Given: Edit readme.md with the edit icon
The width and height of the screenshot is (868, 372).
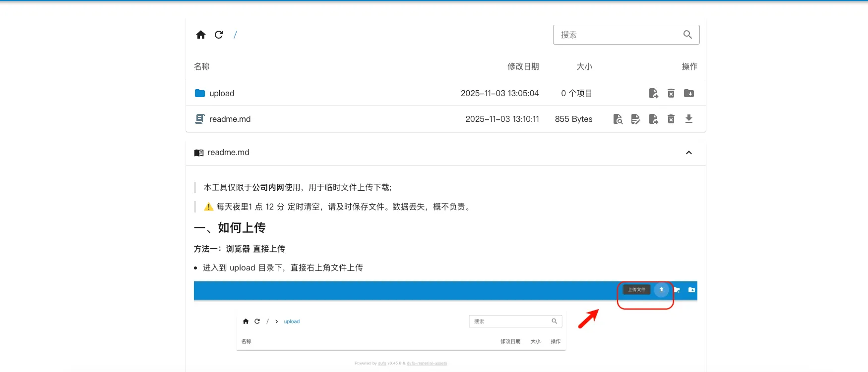Looking at the screenshot, I should 635,119.
